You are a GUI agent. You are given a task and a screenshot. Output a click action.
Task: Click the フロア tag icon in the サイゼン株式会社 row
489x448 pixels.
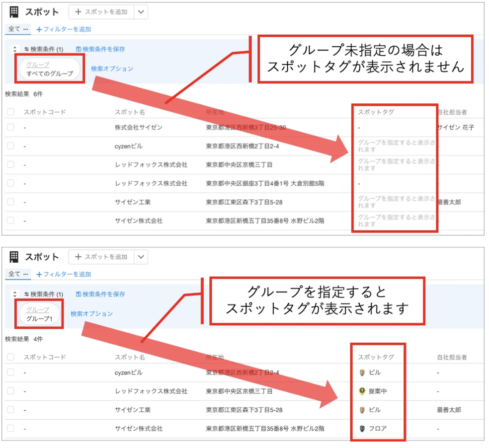[362, 429]
